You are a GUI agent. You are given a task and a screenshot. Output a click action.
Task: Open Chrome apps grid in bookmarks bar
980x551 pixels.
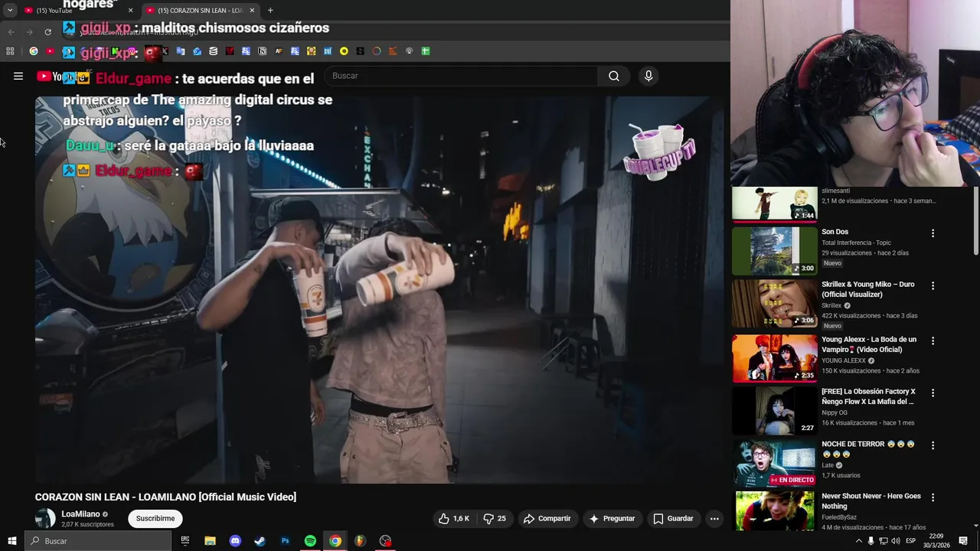point(10,51)
